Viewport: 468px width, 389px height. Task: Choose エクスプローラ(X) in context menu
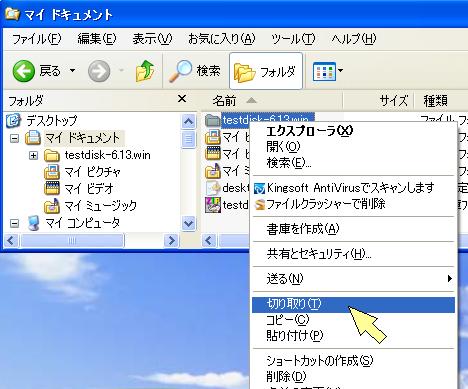click(353, 131)
